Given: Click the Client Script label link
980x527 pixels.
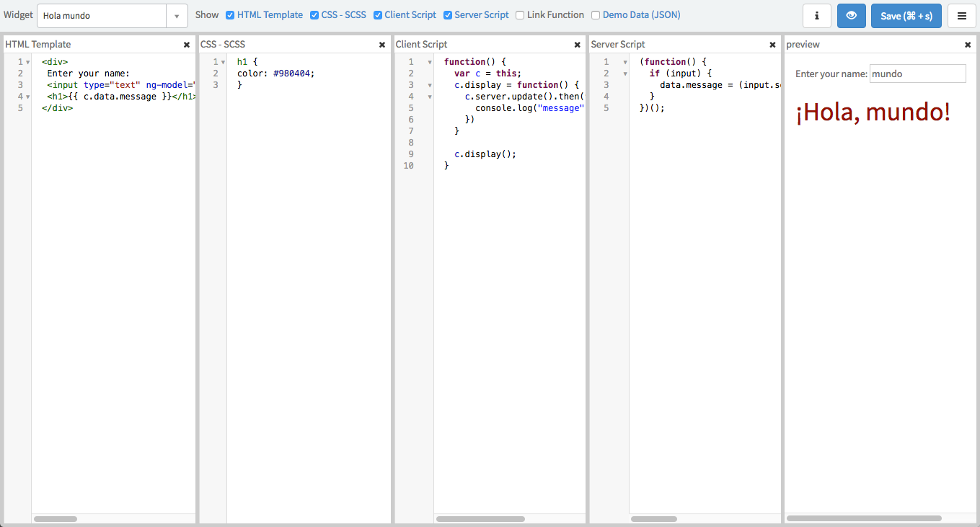Looking at the screenshot, I should (410, 15).
